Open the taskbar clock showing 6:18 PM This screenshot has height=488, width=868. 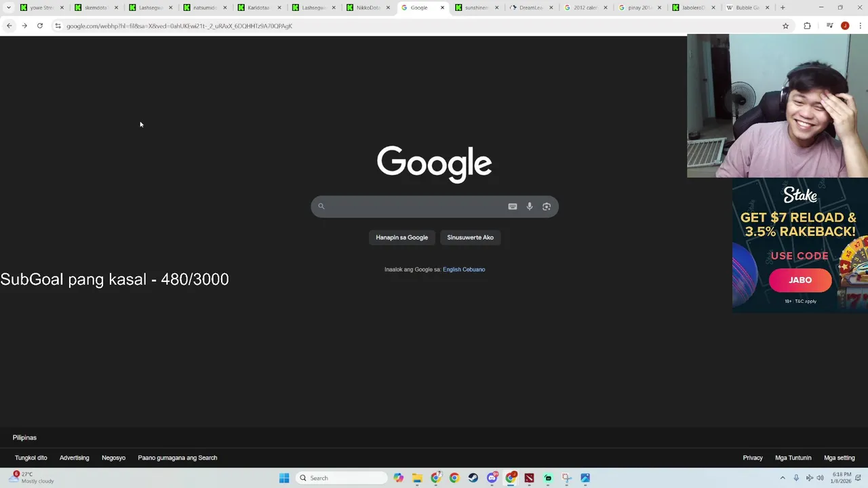842,478
